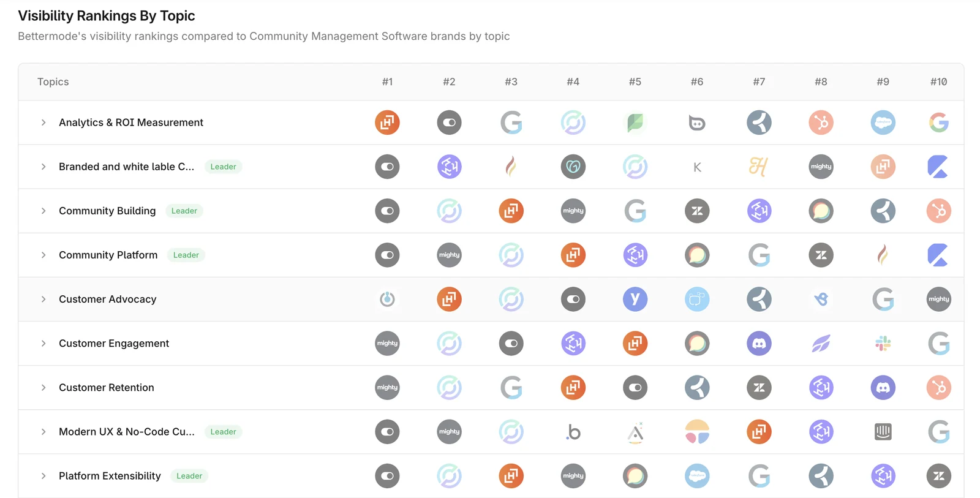The image size is (980, 498).
Task: Click the #1 column header
Action: click(387, 81)
